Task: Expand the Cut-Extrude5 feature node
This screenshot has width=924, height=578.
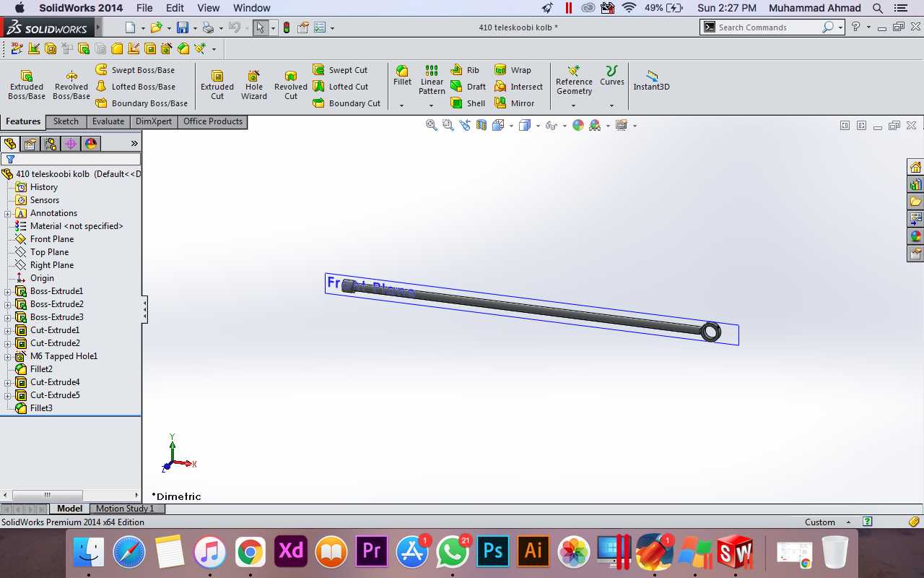Action: coord(8,395)
